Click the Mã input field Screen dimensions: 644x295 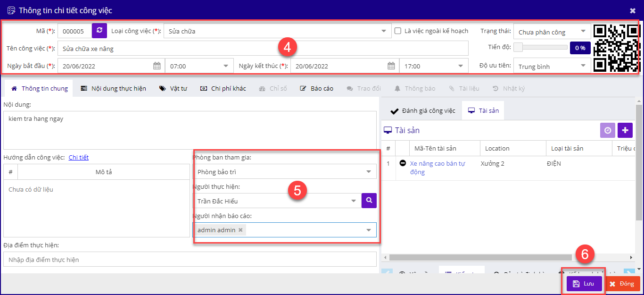point(74,31)
